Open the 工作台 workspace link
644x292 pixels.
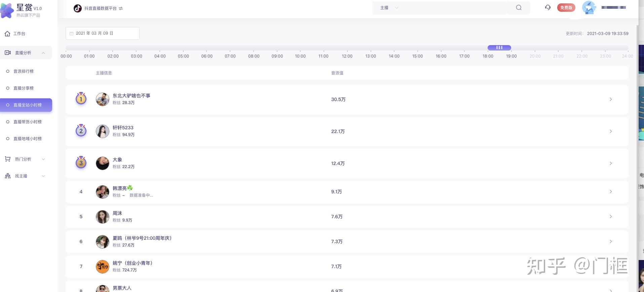tap(19, 34)
